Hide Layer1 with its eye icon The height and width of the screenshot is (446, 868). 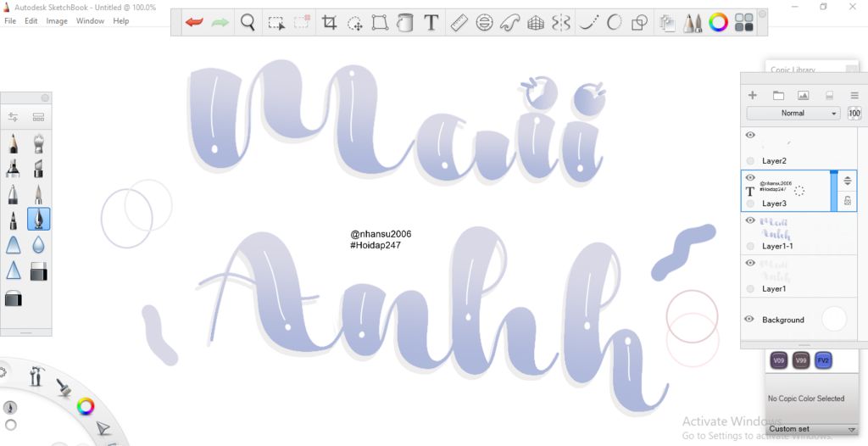point(750,263)
